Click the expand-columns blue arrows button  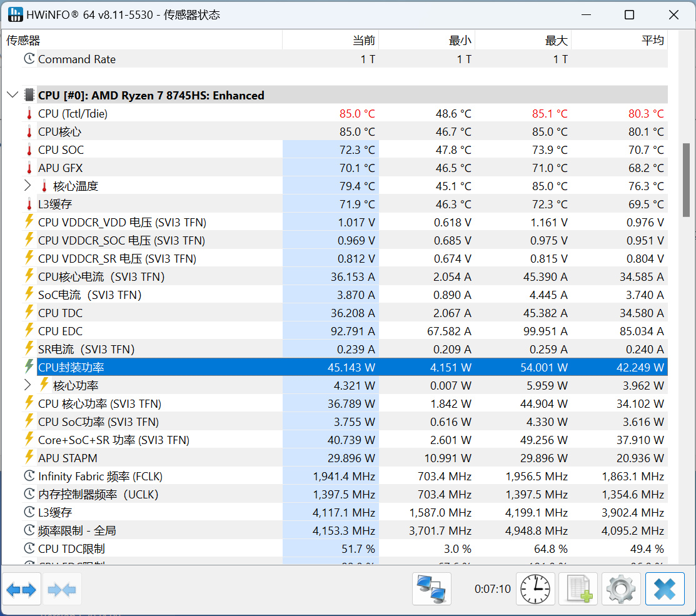point(21,589)
